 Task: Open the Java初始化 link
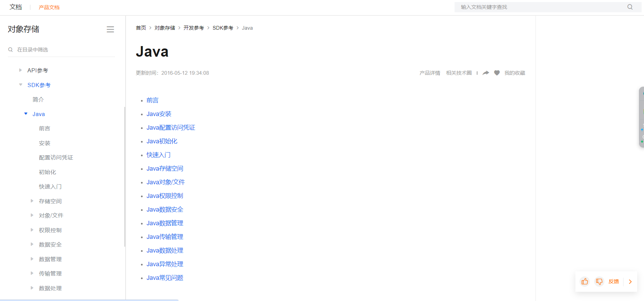162,141
